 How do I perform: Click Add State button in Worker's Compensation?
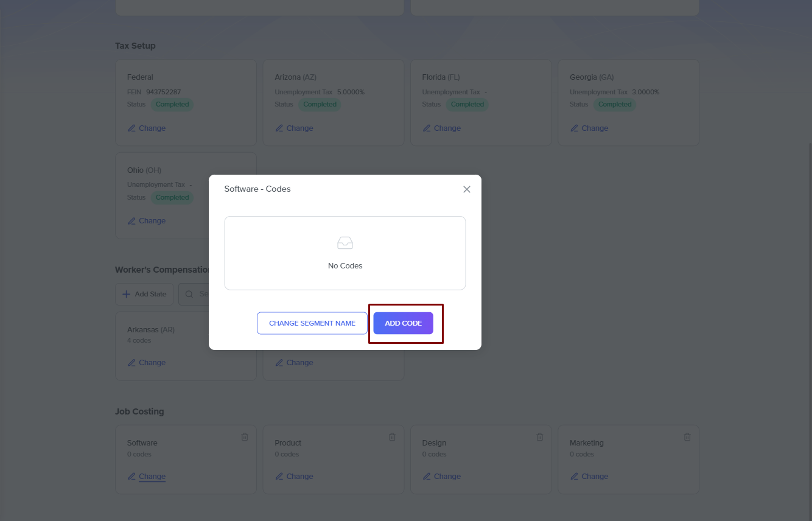click(144, 294)
